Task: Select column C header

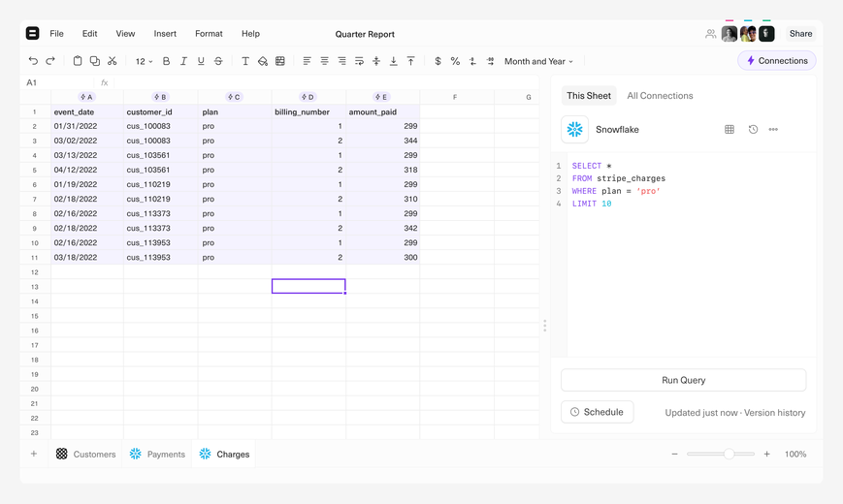Action: [x=234, y=97]
